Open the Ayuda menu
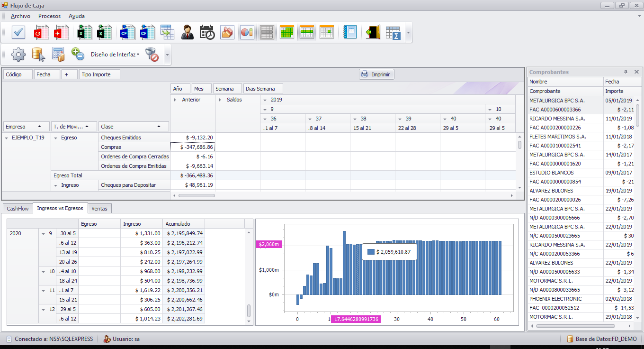This screenshot has width=644, height=349. (77, 16)
